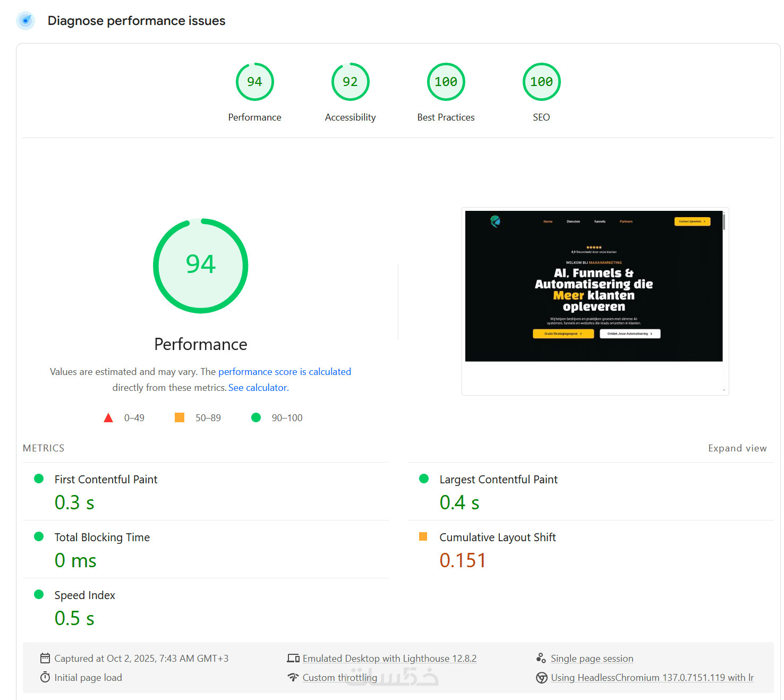Click the 'Initial page load' text
The height and width of the screenshot is (700, 784).
88,678
